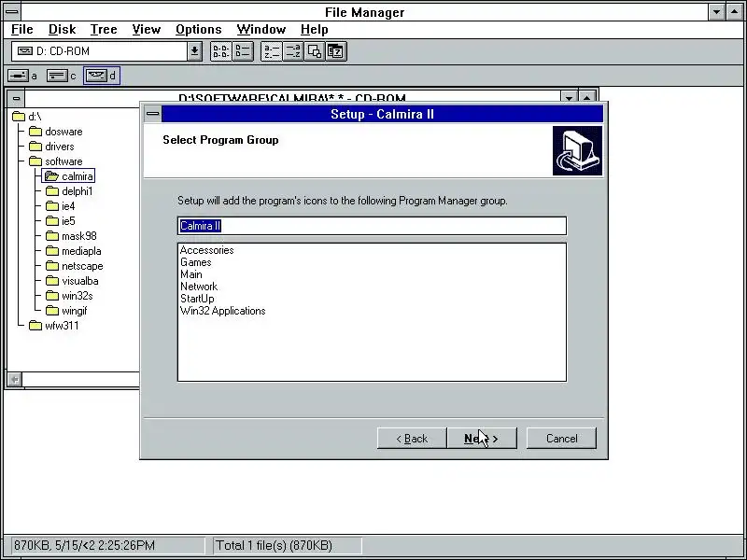Open the Options menu

tap(199, 30)
